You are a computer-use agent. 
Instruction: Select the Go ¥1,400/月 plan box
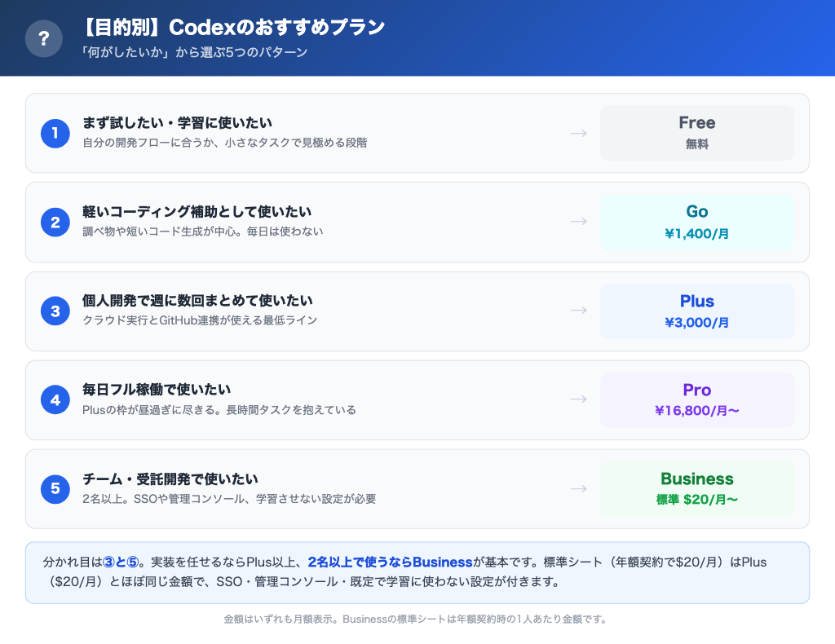[x=697, y=222]
